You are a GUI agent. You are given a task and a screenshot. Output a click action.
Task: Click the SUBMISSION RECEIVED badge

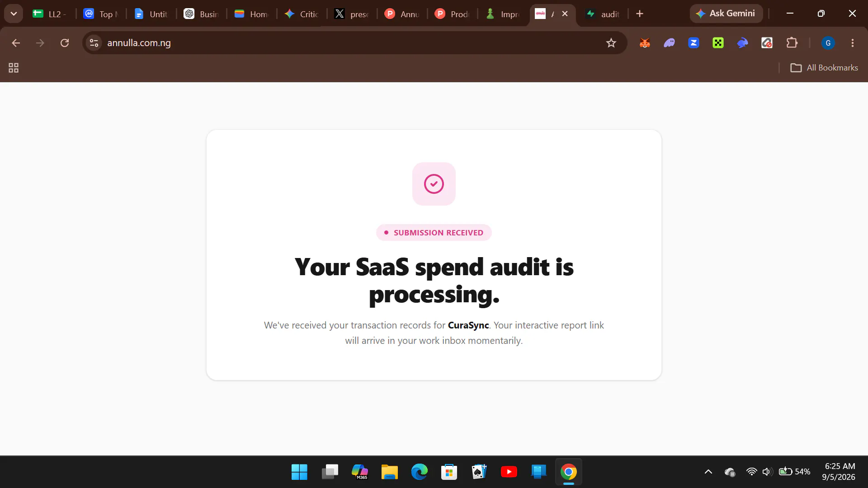(x=434, y=233)
